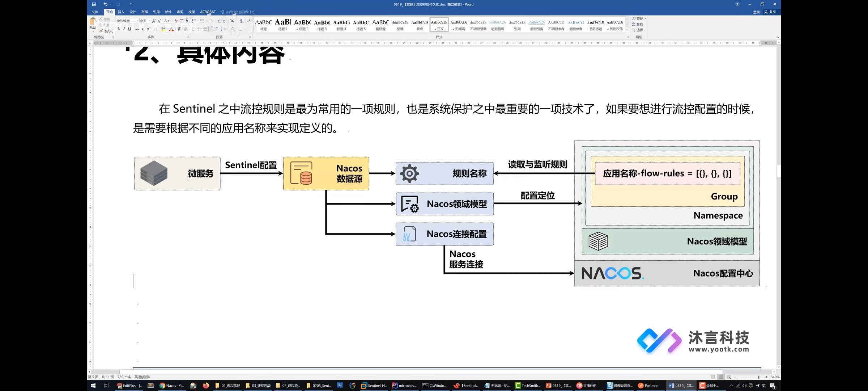Expand the styles gallery More arrow
868x391 pixels.
[627, 30]
